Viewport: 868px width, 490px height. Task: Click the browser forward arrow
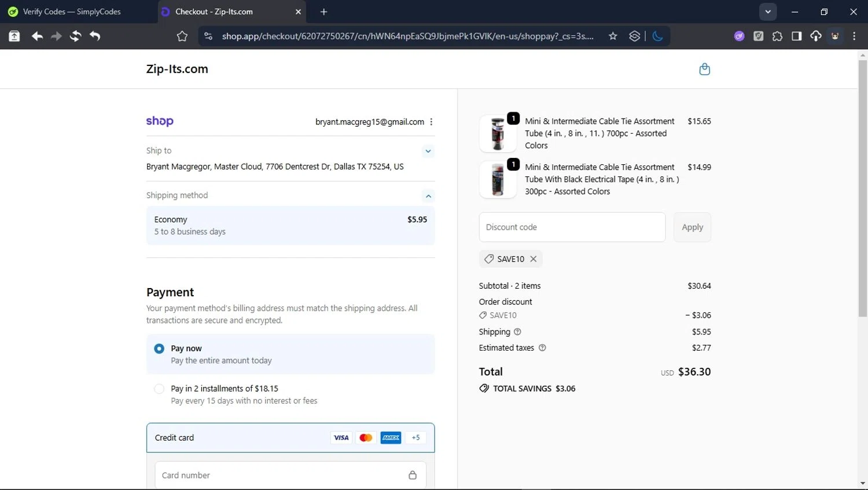click(56, 36)
